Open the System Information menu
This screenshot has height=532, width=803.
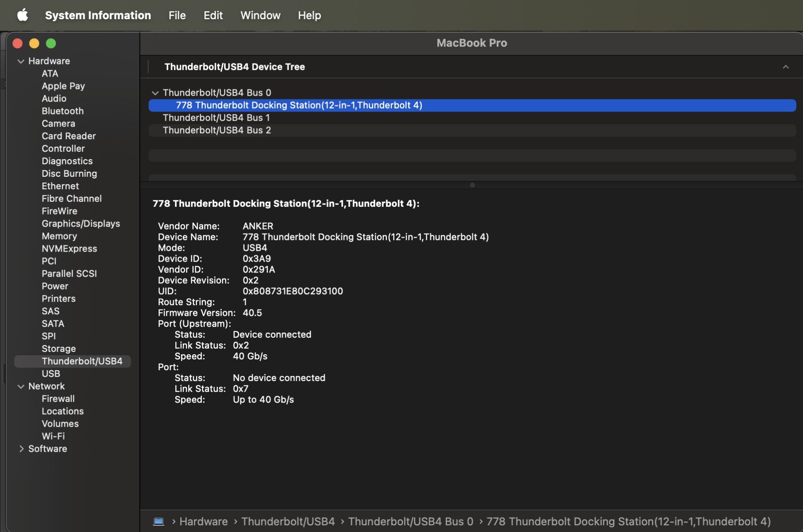coord(98,15)
